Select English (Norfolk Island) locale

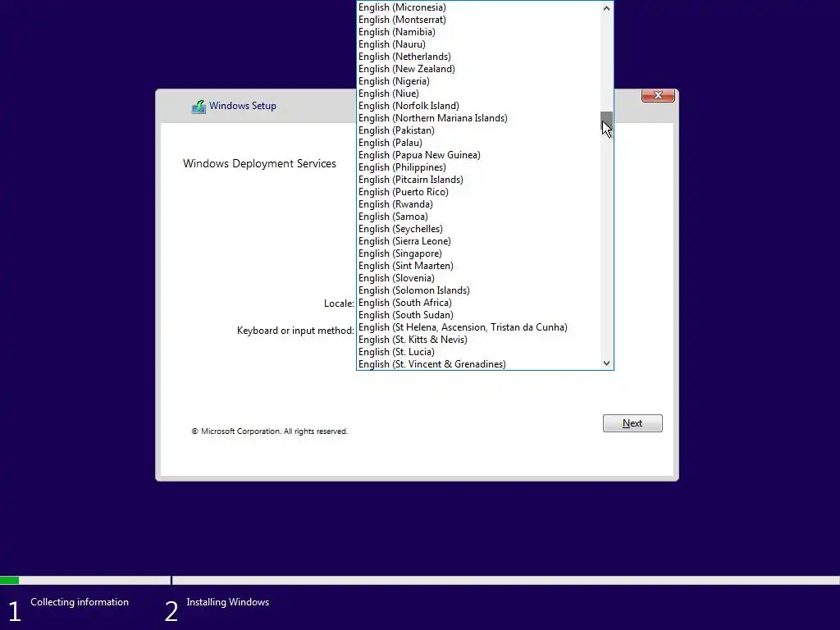click(x=478, y=106)
